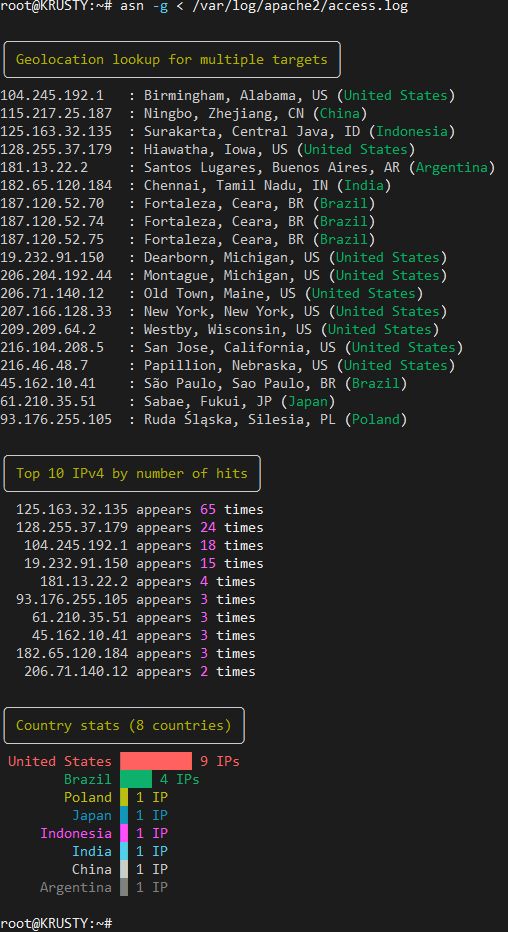Image resolution: width=508 pixels, height=932 pixels.
Task: Click IP address 104.245.192.1 in the geolocation list
Action: click(52, 96)
